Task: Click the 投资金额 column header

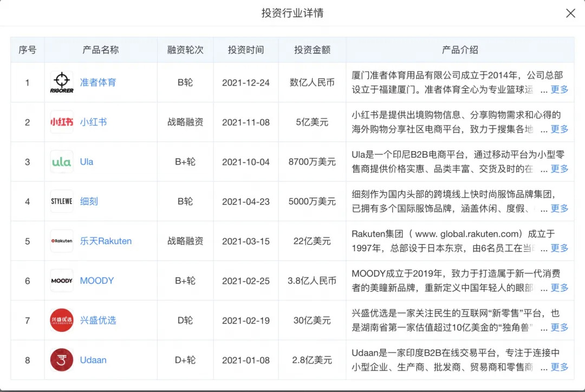Action: pyautogui.click(x=313, y=50)
